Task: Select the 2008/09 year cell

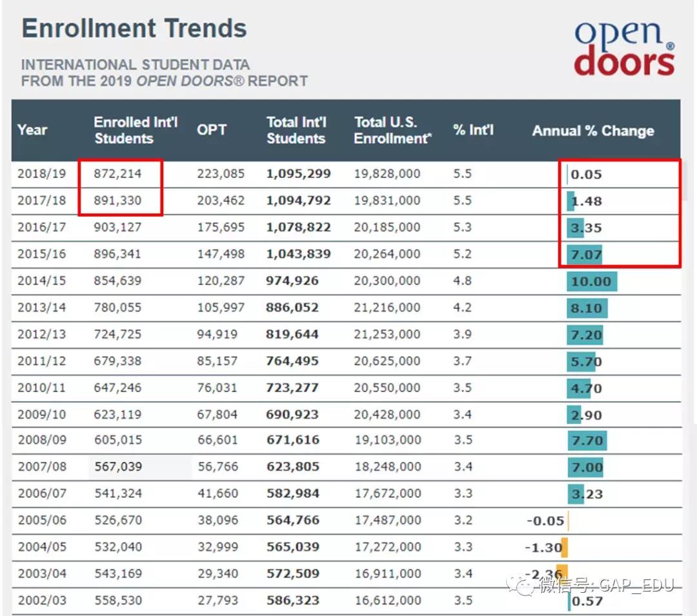Action: point(42,440)
